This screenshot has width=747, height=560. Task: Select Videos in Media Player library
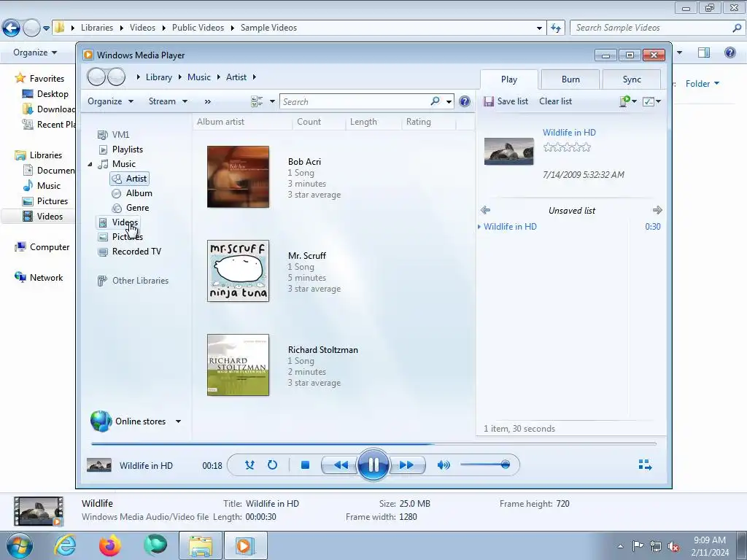coord(117,222)
